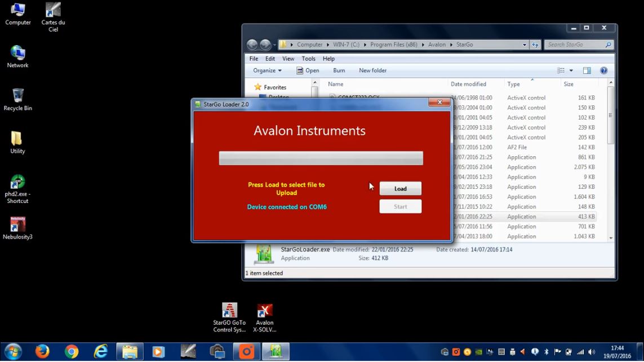The image size is (644, 362).
Task: Expand the view options dropdown arrow
Action: (571, 70)
